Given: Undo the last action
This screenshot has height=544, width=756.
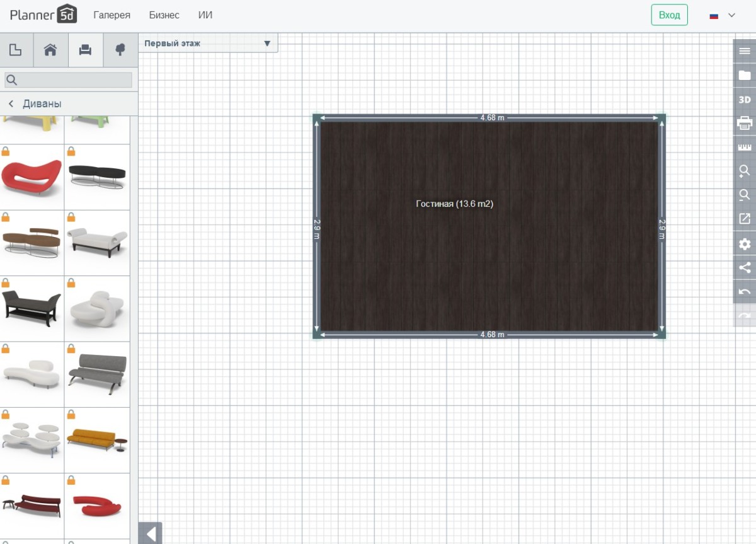Looking at the screenshot, I should tap(745, 292).
